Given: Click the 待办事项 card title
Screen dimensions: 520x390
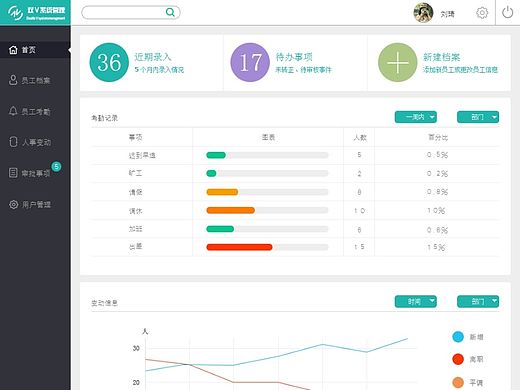Looking at the screenshot, I should pos(294,57).
